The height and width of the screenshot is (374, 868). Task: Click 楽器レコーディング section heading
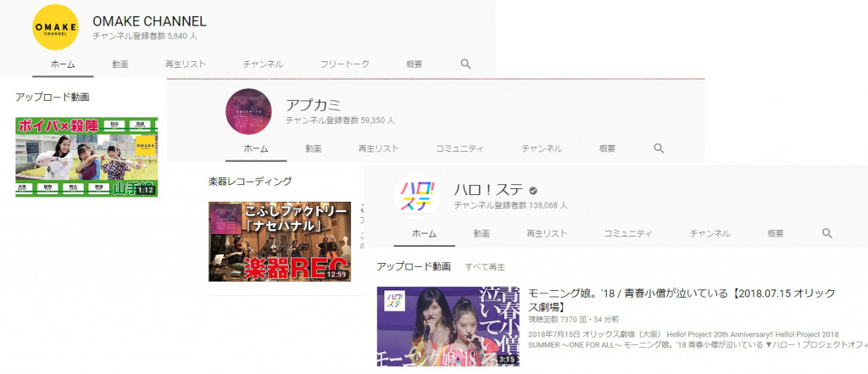coord(250,181)
